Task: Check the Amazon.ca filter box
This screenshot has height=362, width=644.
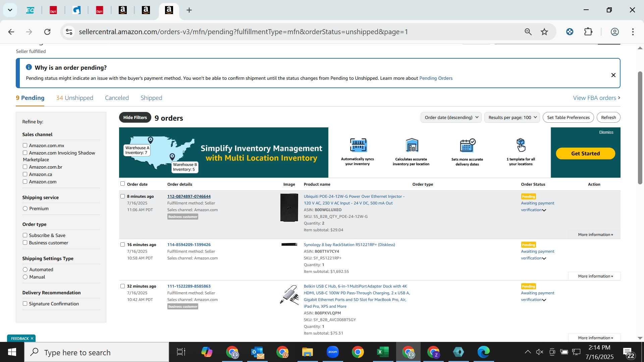Action: [25, 174]
